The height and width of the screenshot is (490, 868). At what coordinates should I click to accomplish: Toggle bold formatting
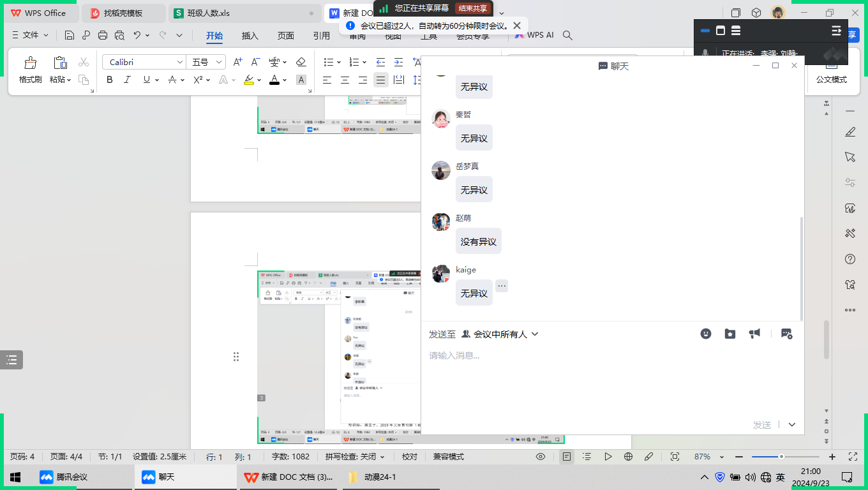(x=110, y=80)
